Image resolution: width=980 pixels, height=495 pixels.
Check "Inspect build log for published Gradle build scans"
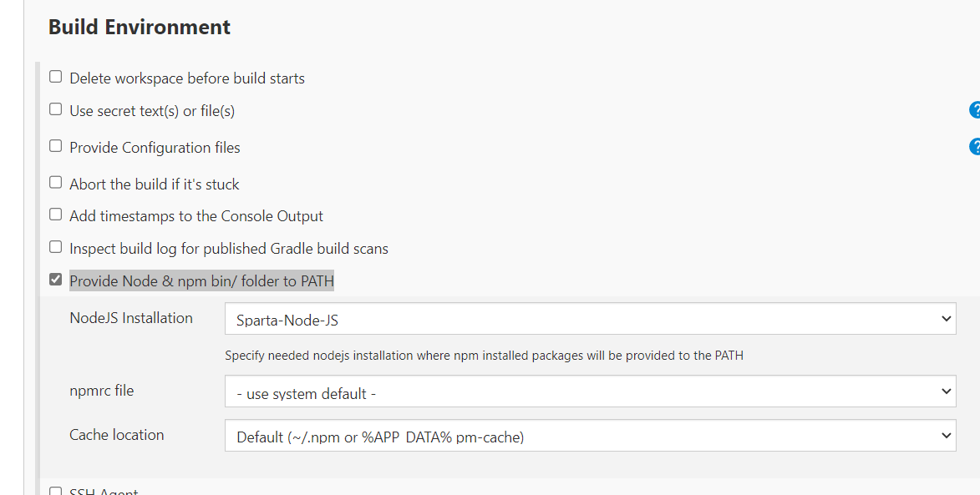pyautogui.click(x=55, y=246)
